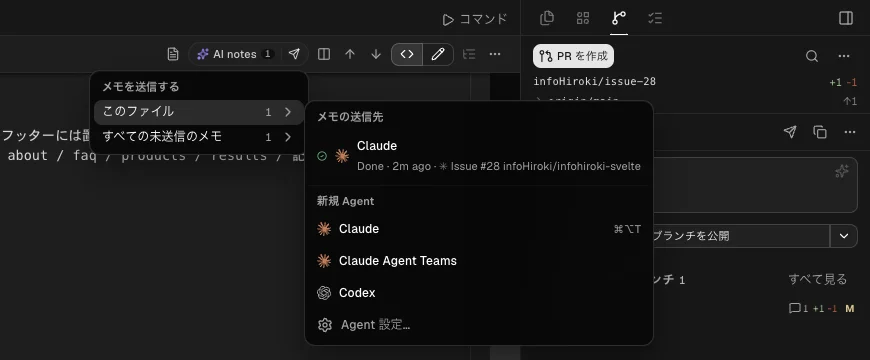Click the Codex logo icon

[x=324, y=293]
